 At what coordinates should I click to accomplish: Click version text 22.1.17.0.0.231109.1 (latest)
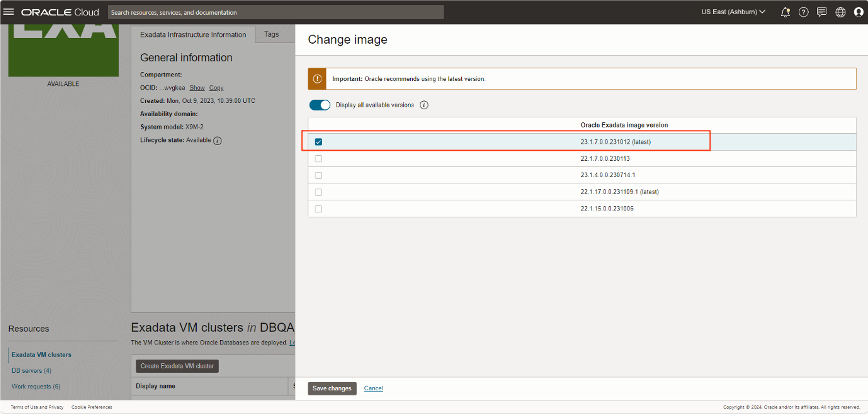[x=619, y=192]
